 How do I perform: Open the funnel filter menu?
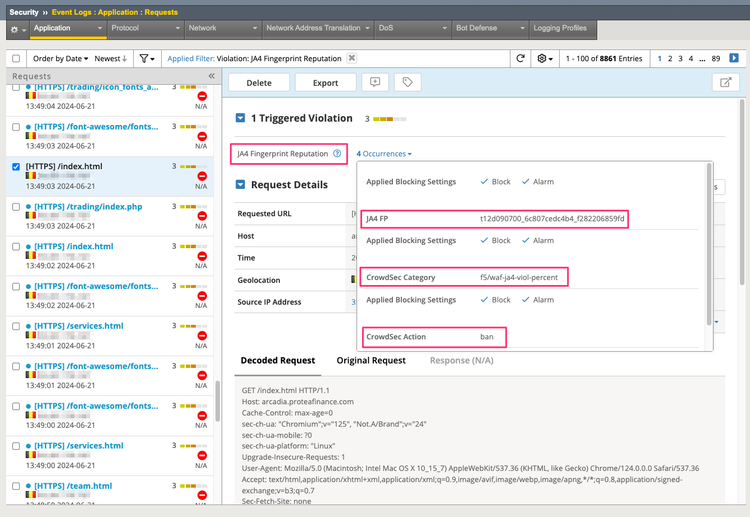(x=147, y=59)
